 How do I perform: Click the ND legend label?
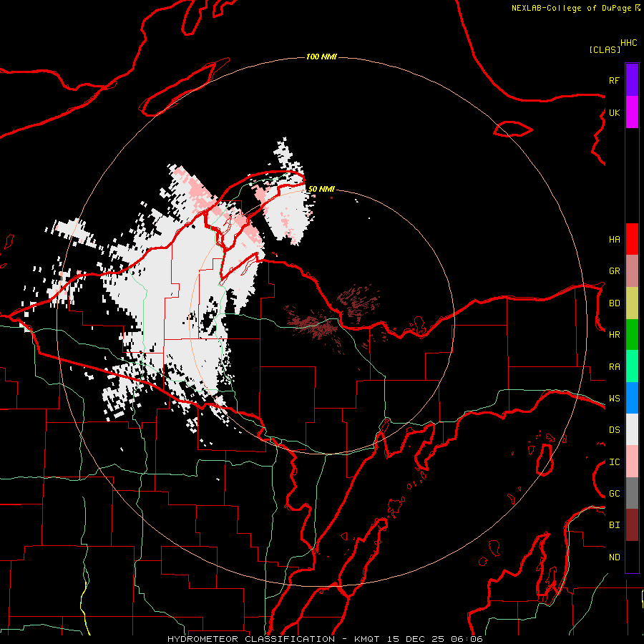pyautogui.click(x=614, y=557)
